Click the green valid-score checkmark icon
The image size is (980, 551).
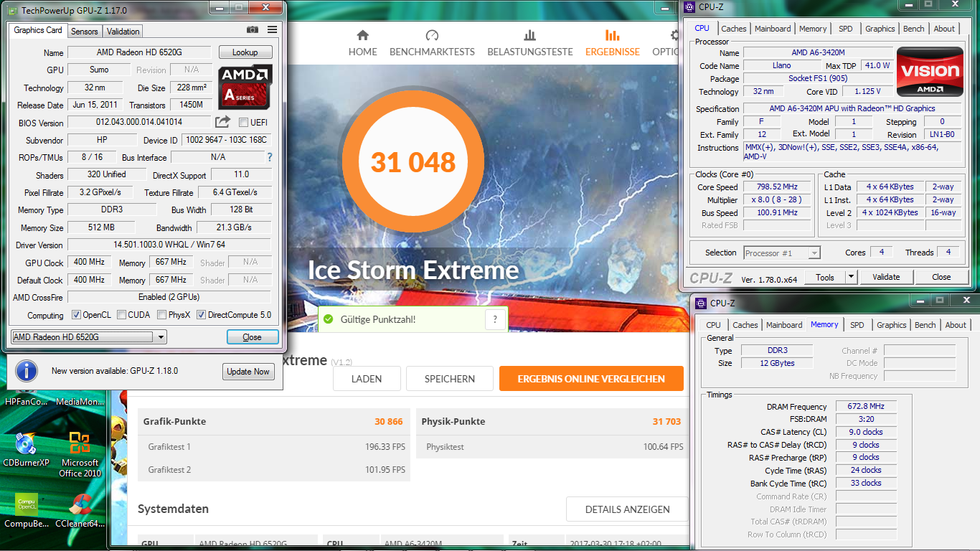pyautogui.click(x=329, y=319)
